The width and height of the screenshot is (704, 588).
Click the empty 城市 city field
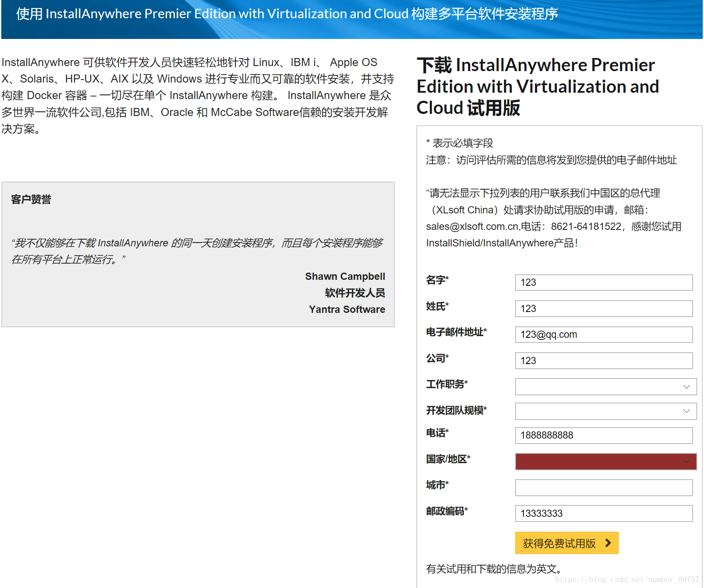pyautogui.click(x=604, y=488)
